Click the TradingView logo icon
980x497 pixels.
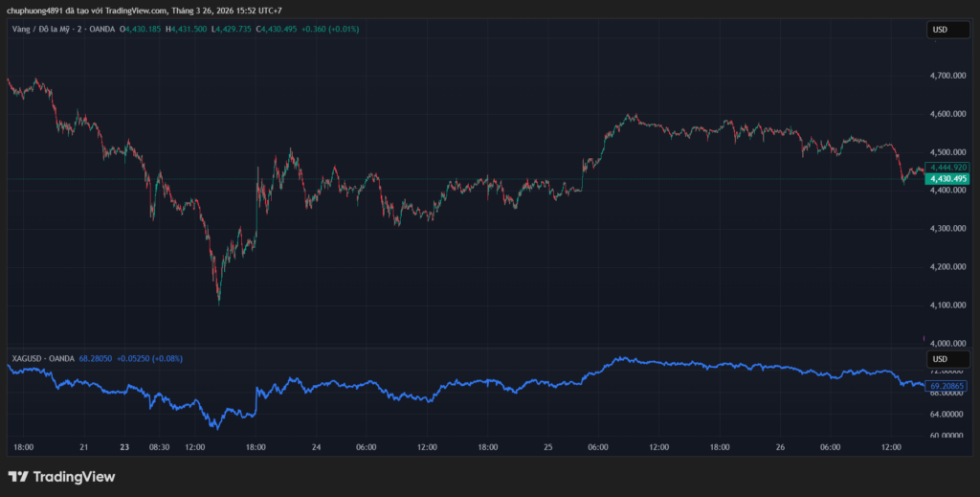coord(18,477)
